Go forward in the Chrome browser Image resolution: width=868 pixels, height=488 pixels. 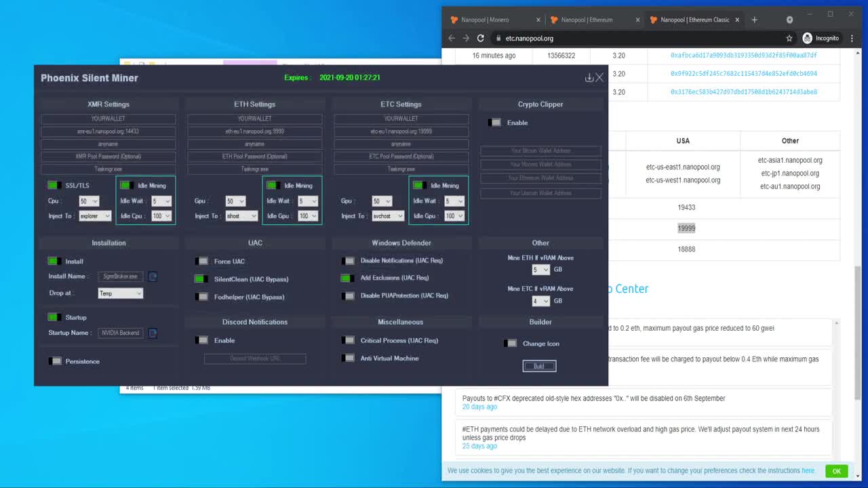pos(466,39)
